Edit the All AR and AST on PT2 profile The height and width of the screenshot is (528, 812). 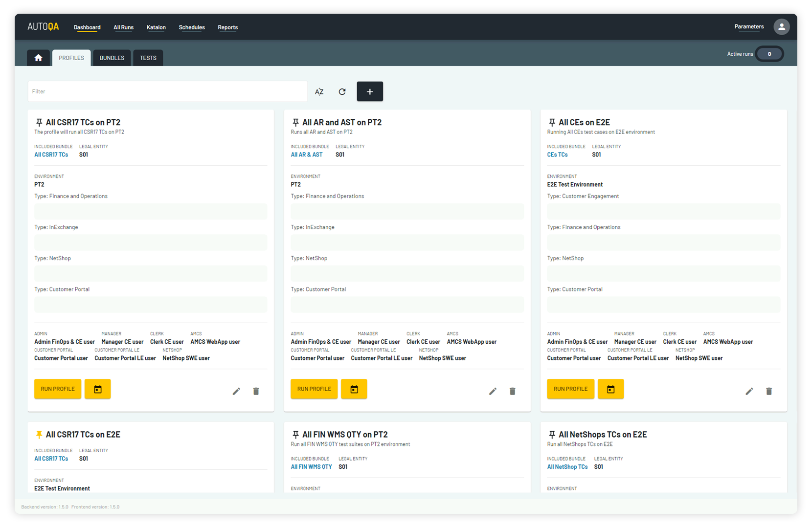(x=493, y=391)
